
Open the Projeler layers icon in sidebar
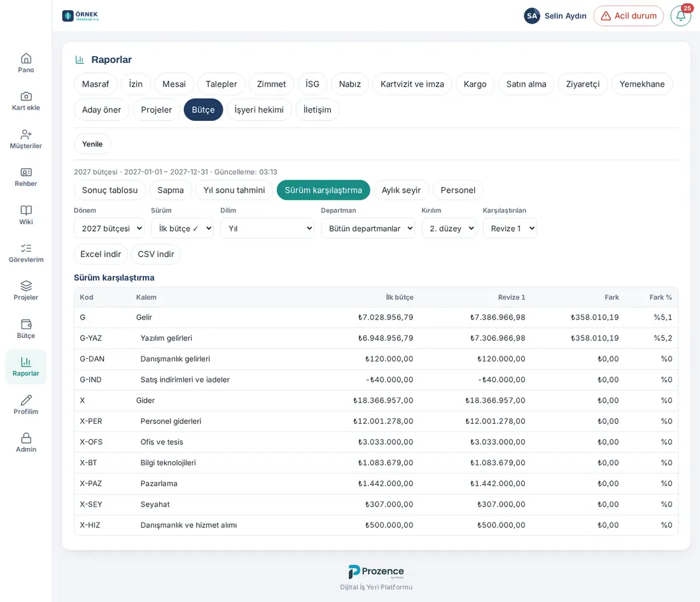point(26,286)
